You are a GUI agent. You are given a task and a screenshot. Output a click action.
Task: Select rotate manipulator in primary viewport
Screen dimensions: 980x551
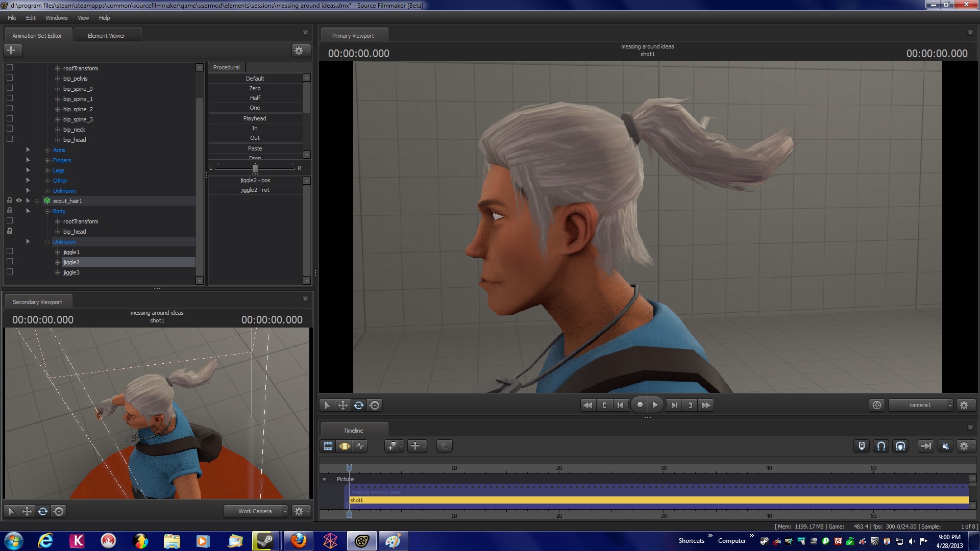coord(359,406)
